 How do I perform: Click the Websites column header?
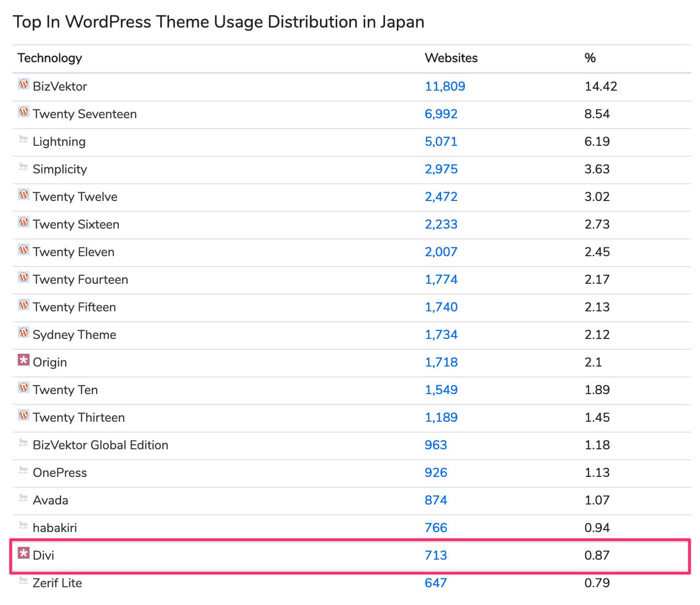click(x=451, y=58)
